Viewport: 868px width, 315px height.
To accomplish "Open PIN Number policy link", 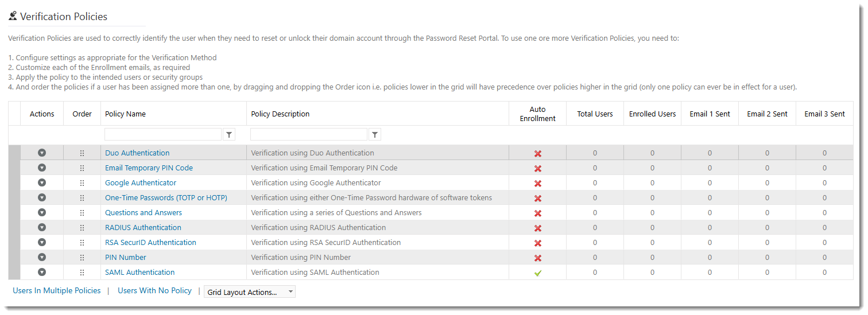I will (126, 257).
